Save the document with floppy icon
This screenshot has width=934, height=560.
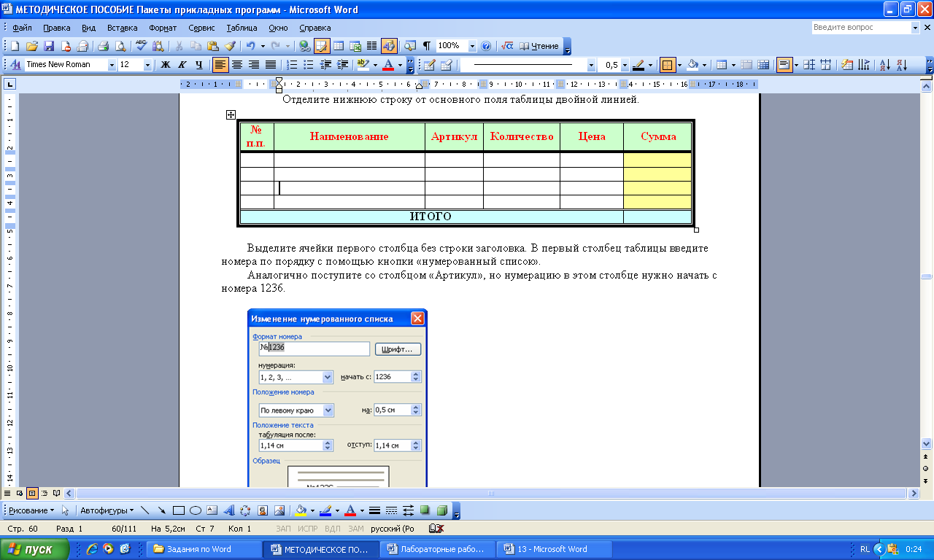pos(49,46)
